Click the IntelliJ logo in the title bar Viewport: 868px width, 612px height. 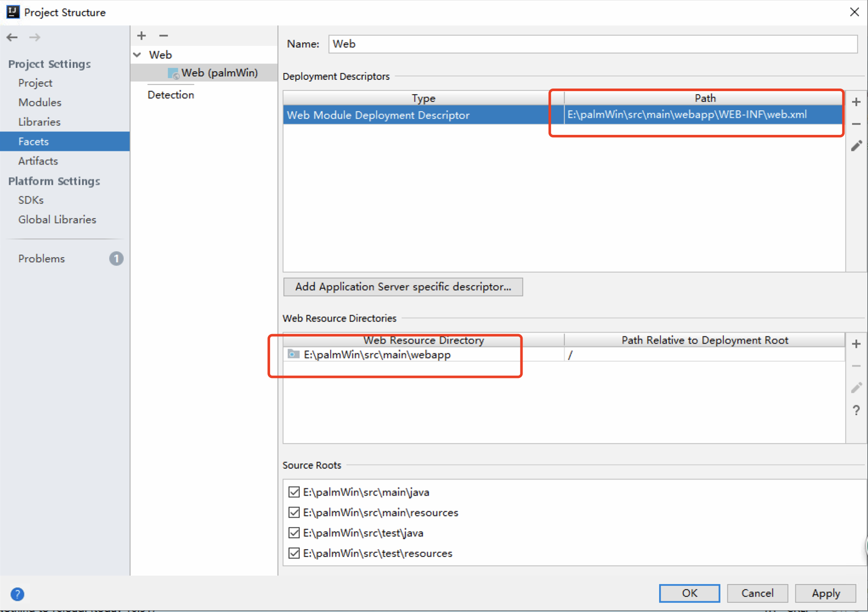click(x=13, y=12)
